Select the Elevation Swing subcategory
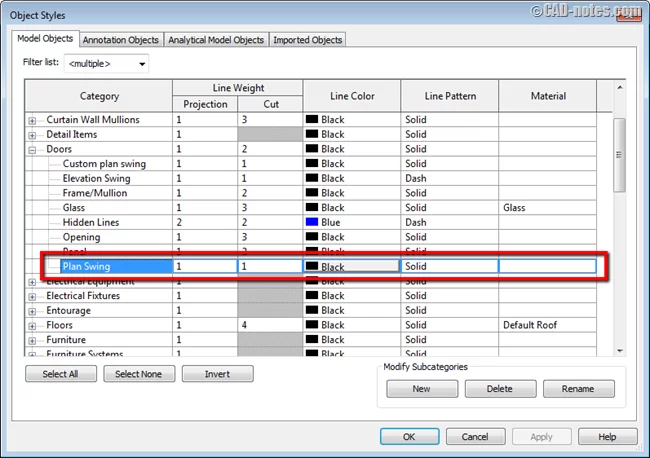 [96, 179]
